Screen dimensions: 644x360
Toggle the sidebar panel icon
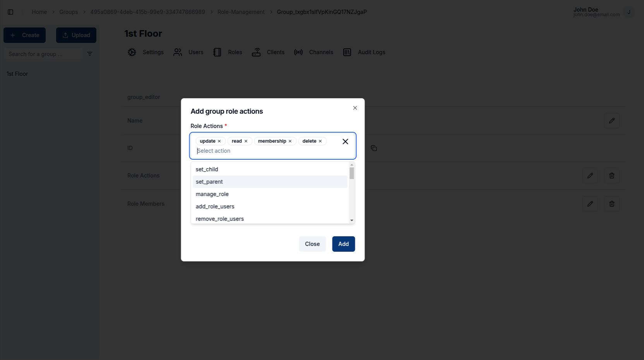10,12
